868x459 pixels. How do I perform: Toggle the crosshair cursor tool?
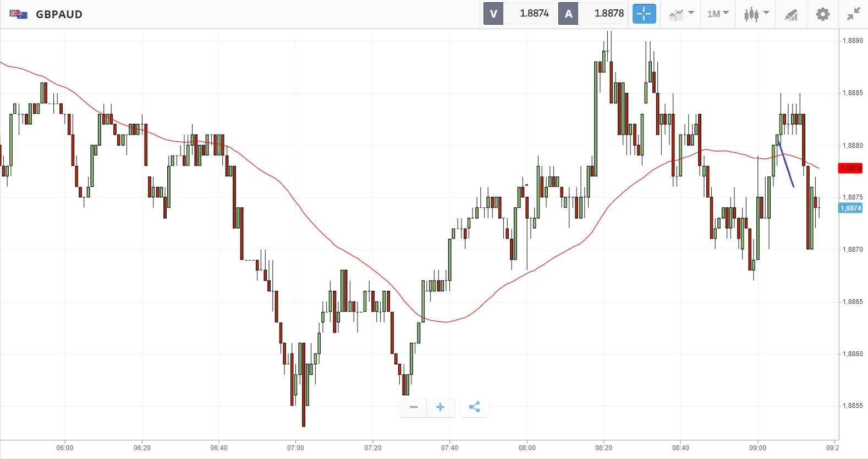(x=644, y=14)
